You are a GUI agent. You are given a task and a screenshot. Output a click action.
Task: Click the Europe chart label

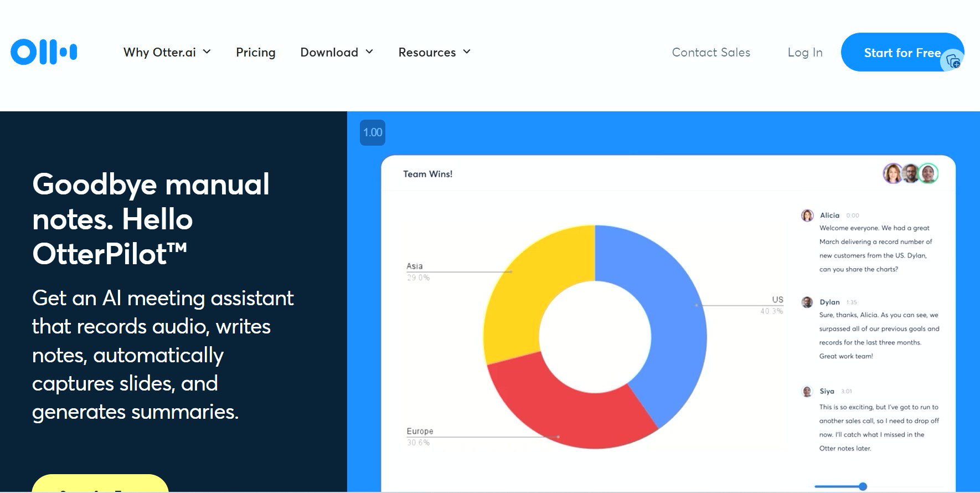point(420,431)
